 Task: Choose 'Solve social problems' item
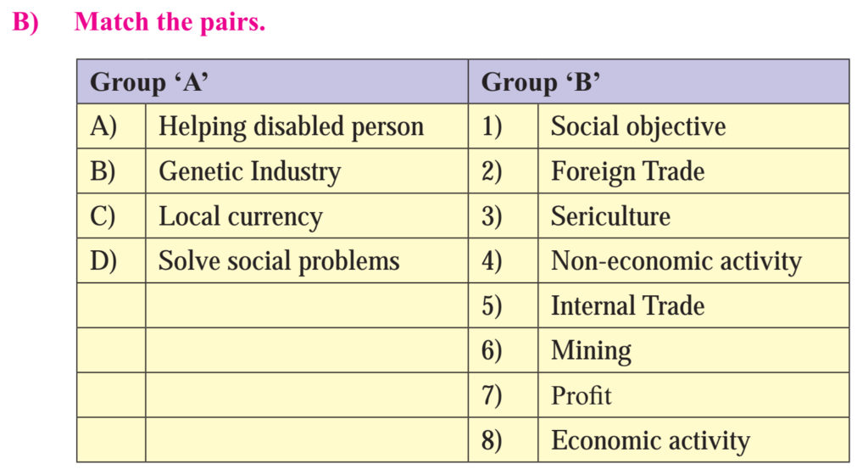[279, 261]
